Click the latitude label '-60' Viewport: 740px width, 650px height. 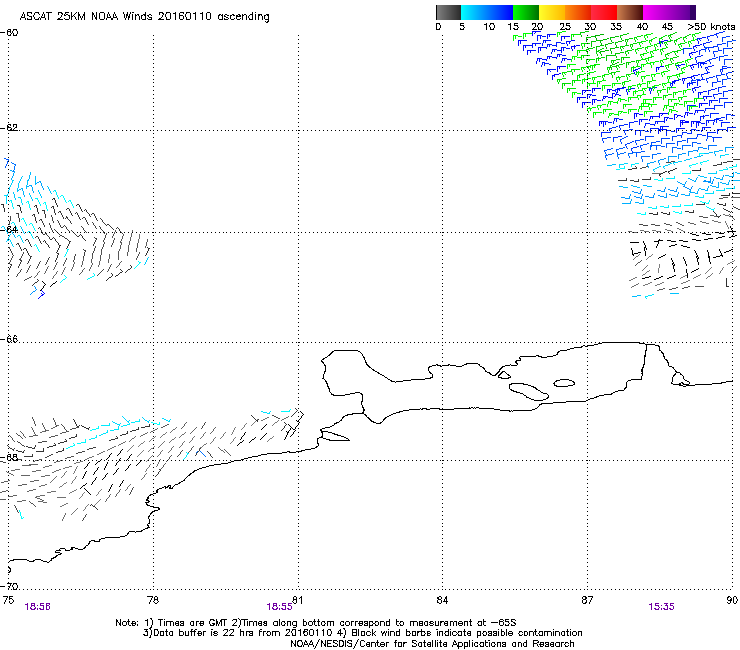click(9, 33)
